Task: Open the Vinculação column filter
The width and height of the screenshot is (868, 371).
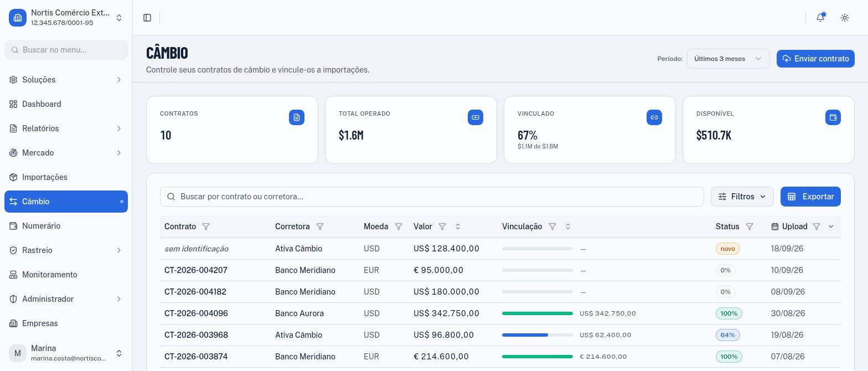Action: 552,226
